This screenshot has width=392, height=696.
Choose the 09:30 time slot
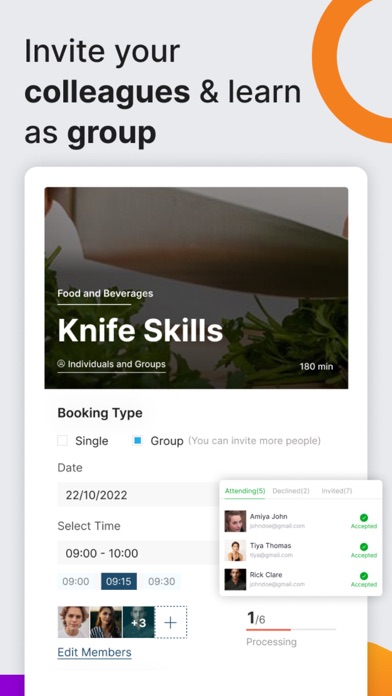pyautogui.click(x=162, y=581)
